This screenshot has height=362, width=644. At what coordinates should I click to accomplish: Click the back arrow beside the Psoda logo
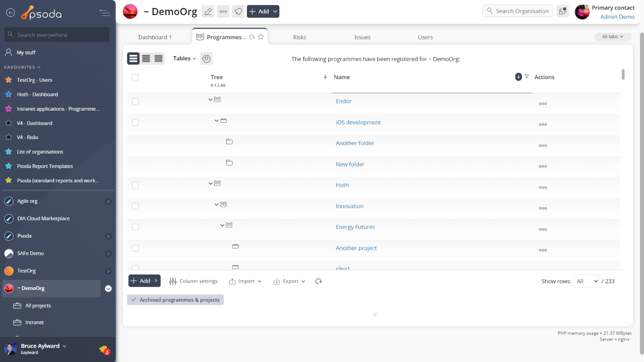[x=10, y=13]
